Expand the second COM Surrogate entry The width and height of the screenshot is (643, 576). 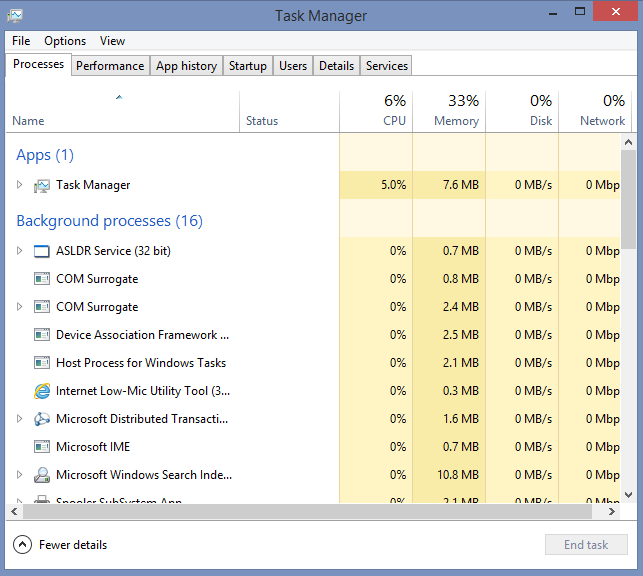pyautogui.click(x=19, y=307)
